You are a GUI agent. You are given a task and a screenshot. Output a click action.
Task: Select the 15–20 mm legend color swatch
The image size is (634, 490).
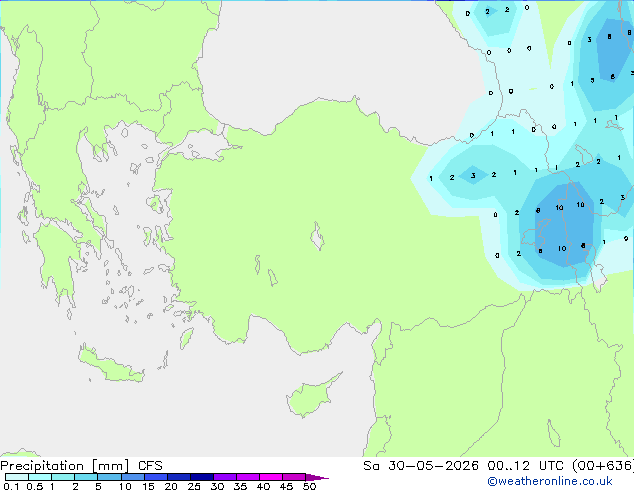[155, 477]
